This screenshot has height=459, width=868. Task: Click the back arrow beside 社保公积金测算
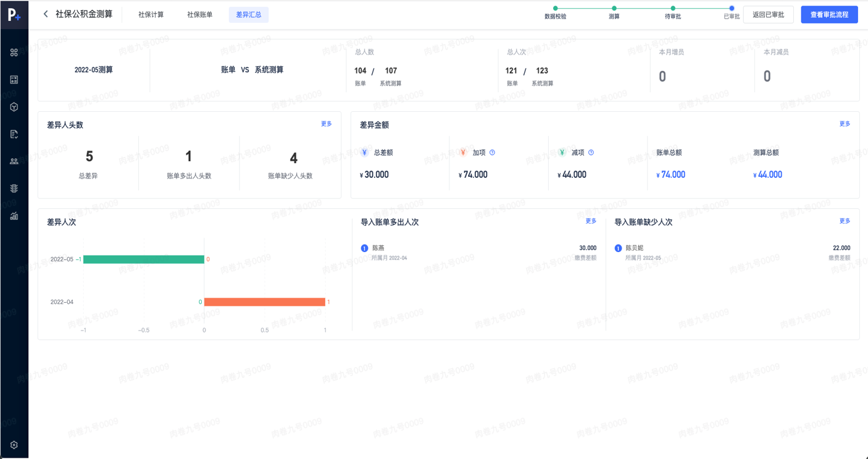pyautogui.click(x=46, y=14)
